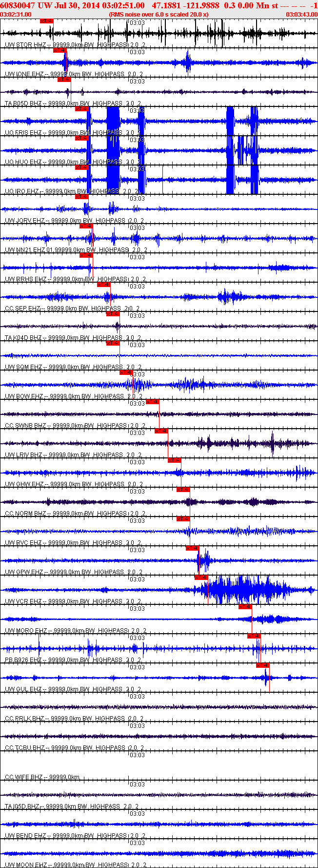Select the xT 4 pick flag on UW IONE EHZ
Image resolution: width=318 pixels, height=868 pixels.
(x=60, y=50)
